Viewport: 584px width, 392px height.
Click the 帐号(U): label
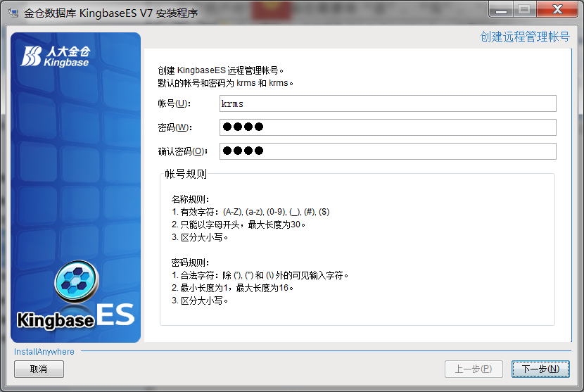tap(174, 103)
